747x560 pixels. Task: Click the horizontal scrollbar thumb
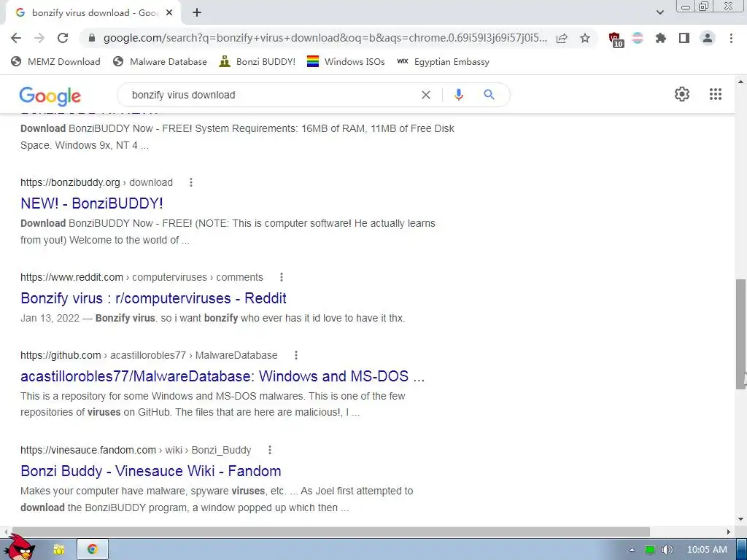pyautogui.click(x=330, y=532)
